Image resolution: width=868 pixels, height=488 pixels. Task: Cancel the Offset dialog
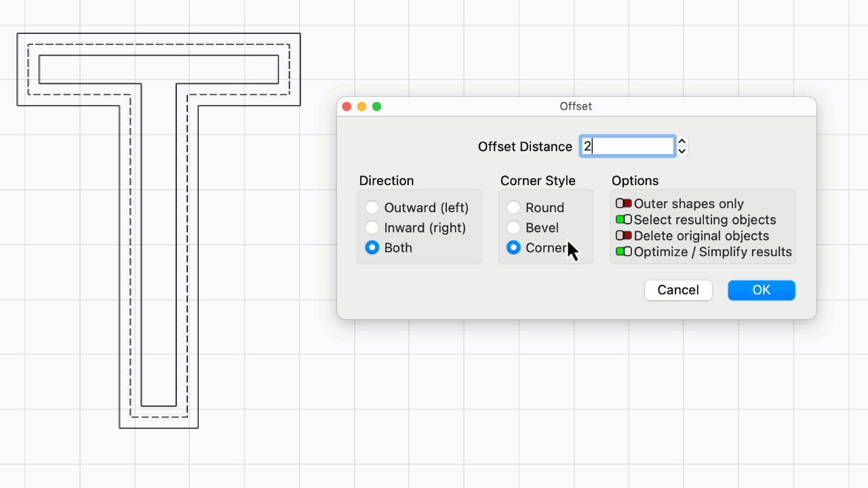677,290
